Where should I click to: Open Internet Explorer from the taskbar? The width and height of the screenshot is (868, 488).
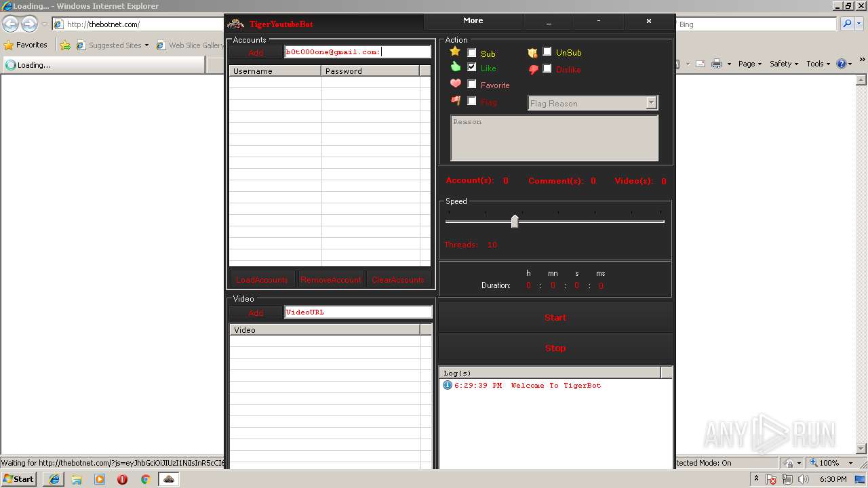click(x=54, y=479)
